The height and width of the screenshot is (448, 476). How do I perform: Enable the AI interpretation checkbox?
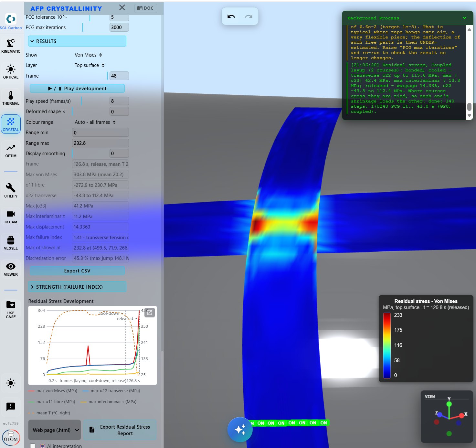pyautogui.click(x=33, y=446)
